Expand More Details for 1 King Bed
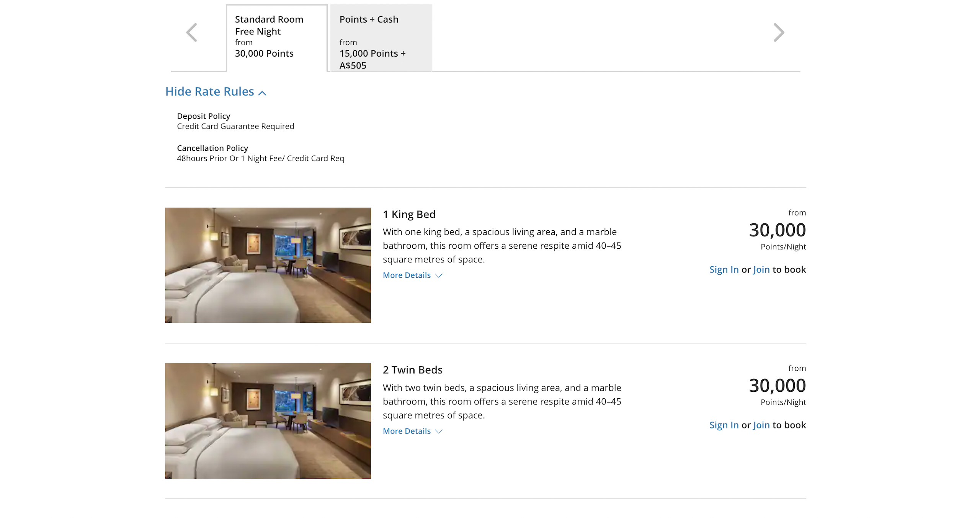 click(407, 275)
